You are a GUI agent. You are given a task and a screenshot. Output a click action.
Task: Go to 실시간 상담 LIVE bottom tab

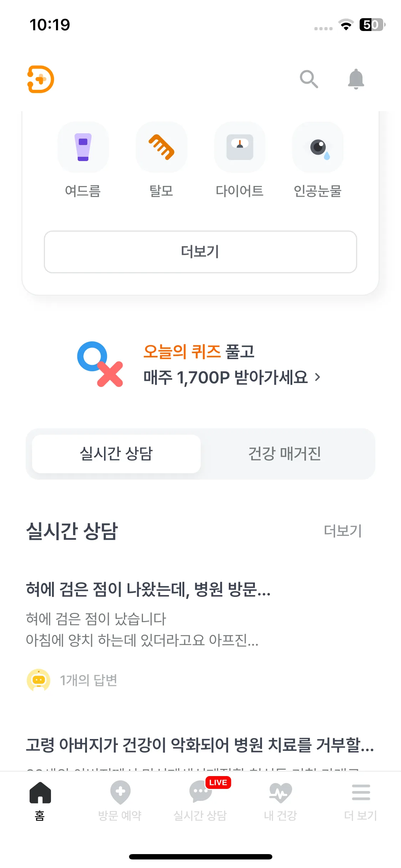click(200, 801)
